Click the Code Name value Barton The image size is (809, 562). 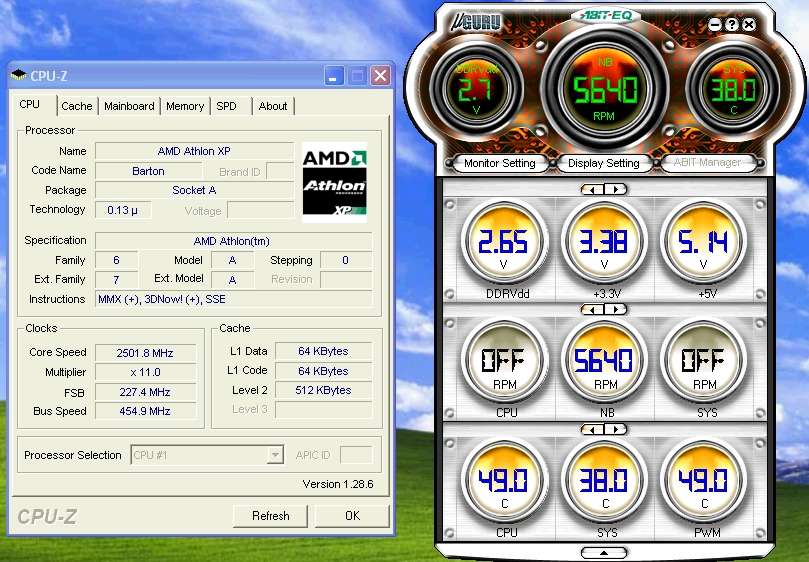coord(148,171)
